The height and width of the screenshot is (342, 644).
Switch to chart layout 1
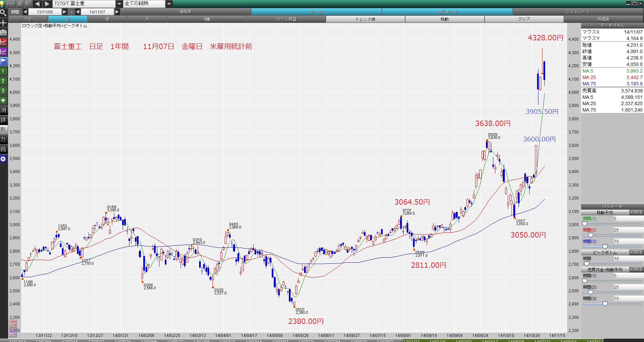(x=3, y=71)
